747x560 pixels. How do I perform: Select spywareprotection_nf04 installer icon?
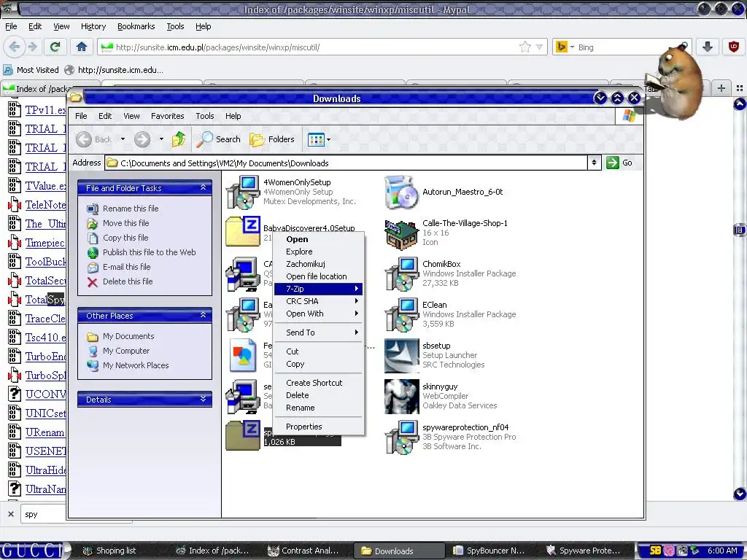(402, 437)
